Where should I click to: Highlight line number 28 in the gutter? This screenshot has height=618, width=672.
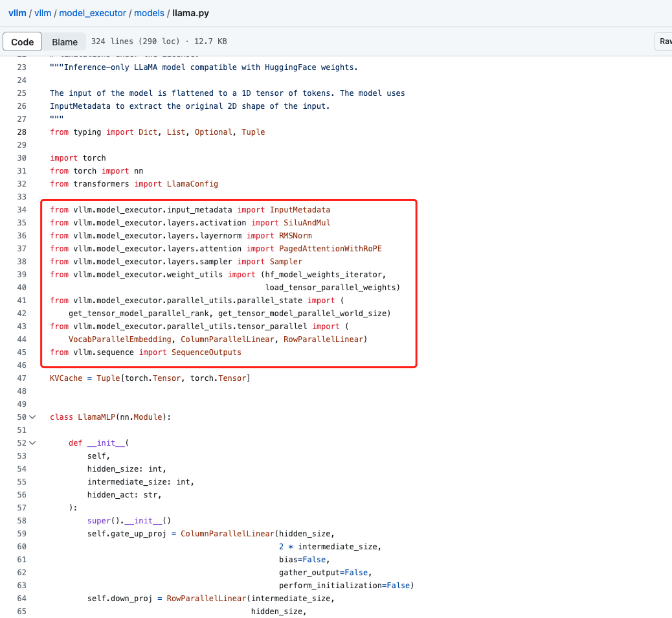(x=21, y=132)
